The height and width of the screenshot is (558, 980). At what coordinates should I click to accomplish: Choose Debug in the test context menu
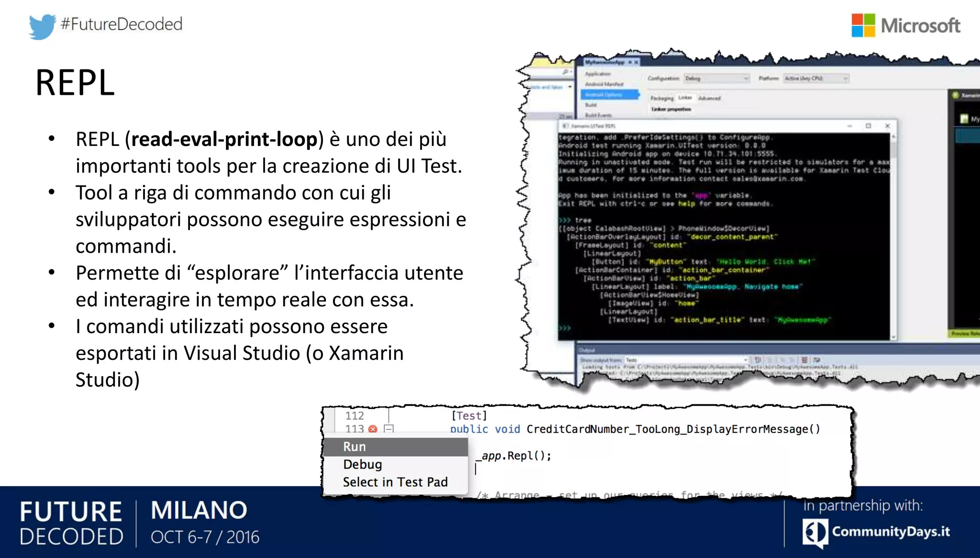(395, 464)
